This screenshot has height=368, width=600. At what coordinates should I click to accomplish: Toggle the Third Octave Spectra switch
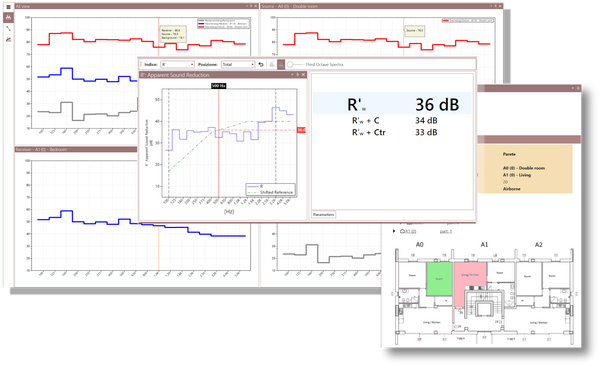tap(294, 64)
